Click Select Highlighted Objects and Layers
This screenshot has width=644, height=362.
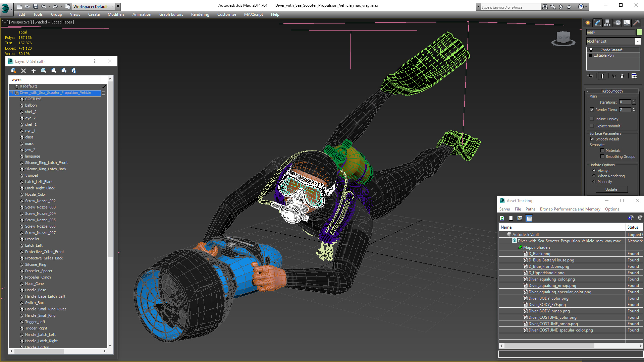[44, 71]
